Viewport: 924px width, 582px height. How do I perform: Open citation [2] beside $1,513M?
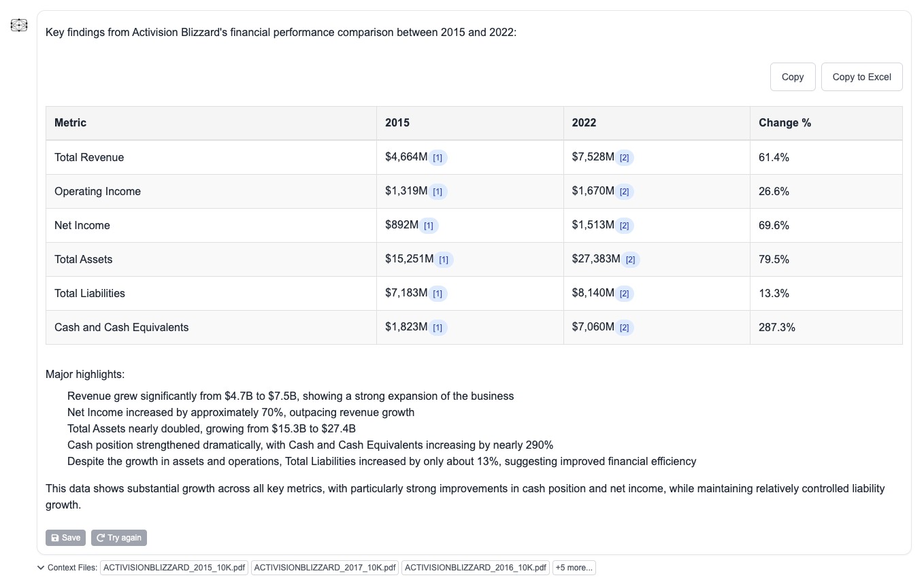[624, 226]
